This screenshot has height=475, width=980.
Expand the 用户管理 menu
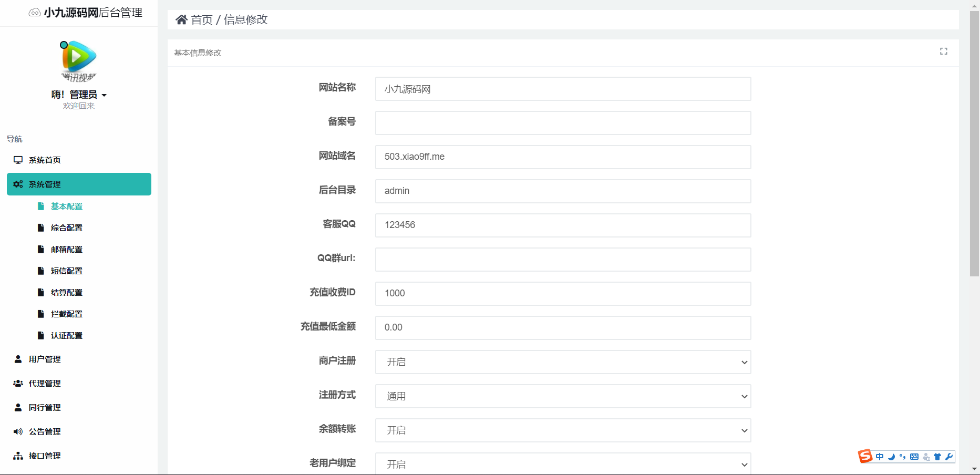tap(79, 359)
